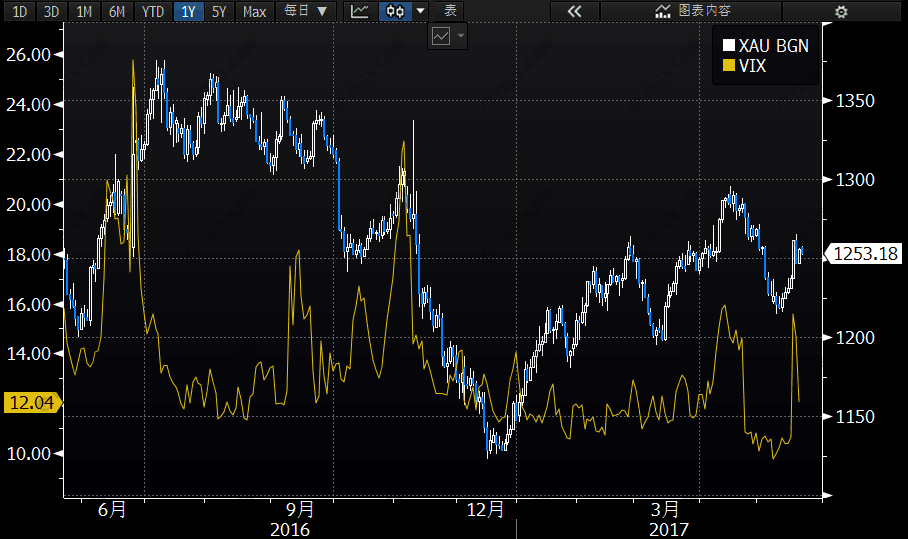This screenshot has width=908, height=539.
Task: Click the 26.00 left axis label
Action: click(x=28, y=54)
